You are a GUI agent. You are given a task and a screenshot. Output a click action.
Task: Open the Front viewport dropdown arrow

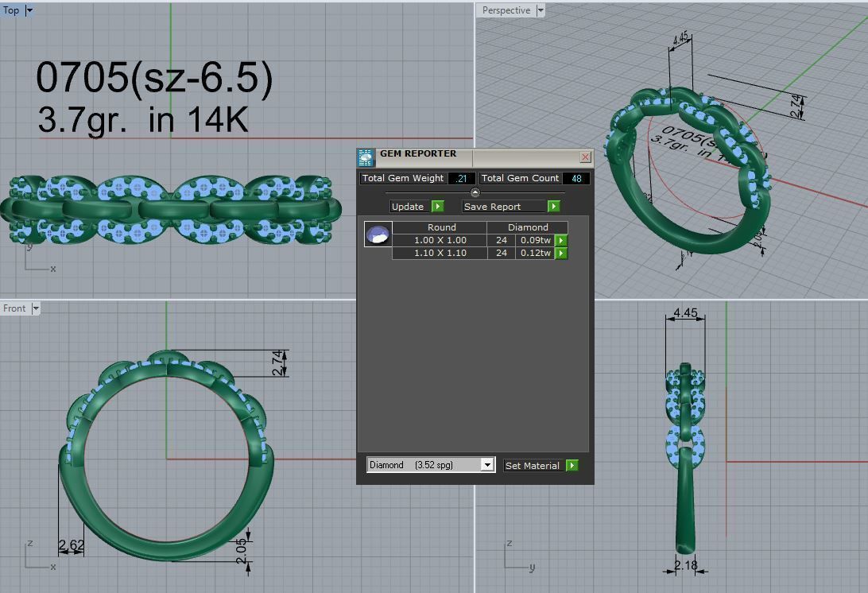pos(36,308)
